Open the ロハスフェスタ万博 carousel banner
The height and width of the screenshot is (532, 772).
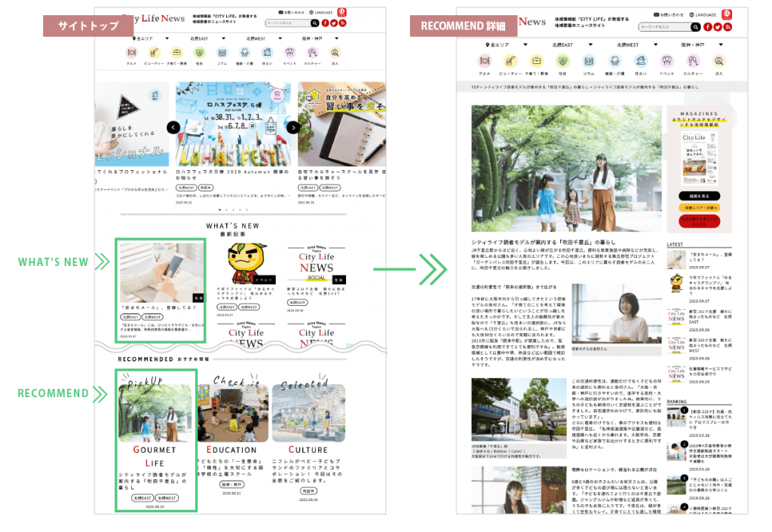click(233, 124)
